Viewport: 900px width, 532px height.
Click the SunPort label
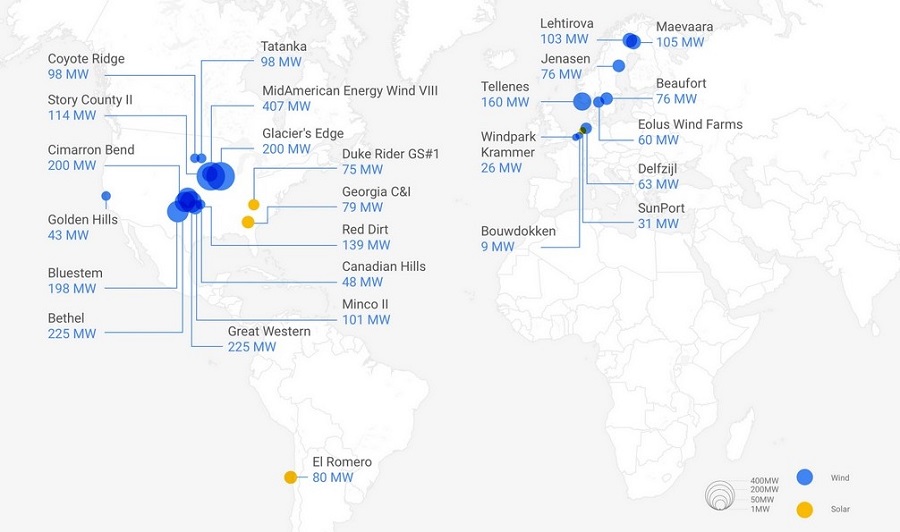pos(661,208)
